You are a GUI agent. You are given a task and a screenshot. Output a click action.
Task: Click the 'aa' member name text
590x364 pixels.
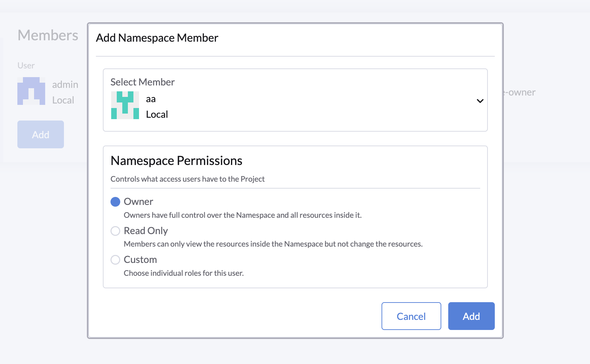coord(151,99)
